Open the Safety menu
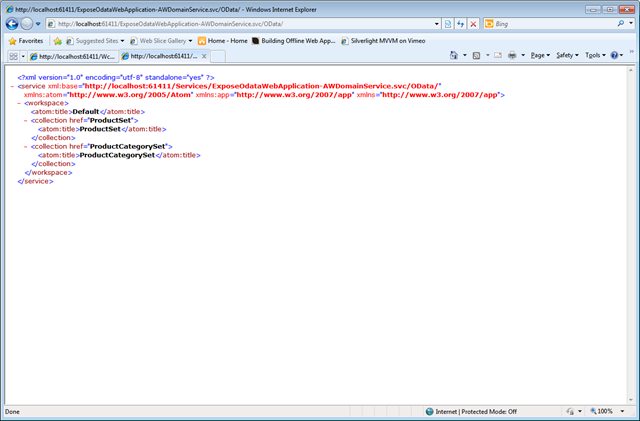The height and width of the screenshot is (421, 640). (x=567, y=55)
